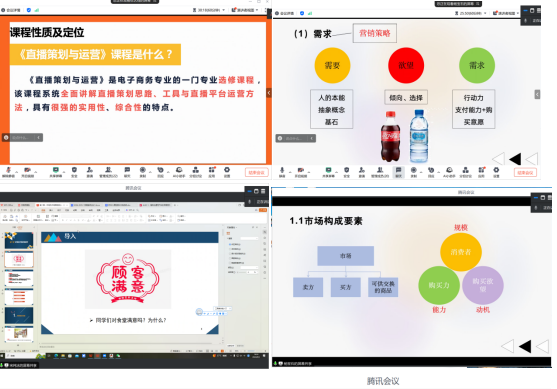Viewport: 557px width, 389px height.
Task: Open Chat in the Coke-bottle slide meeting toolbar
Action: tap(398, 172)
